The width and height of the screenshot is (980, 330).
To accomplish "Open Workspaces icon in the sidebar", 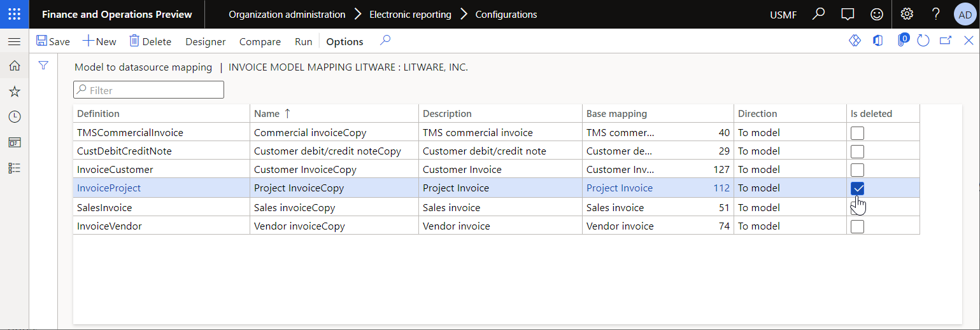I will (14, 142).
